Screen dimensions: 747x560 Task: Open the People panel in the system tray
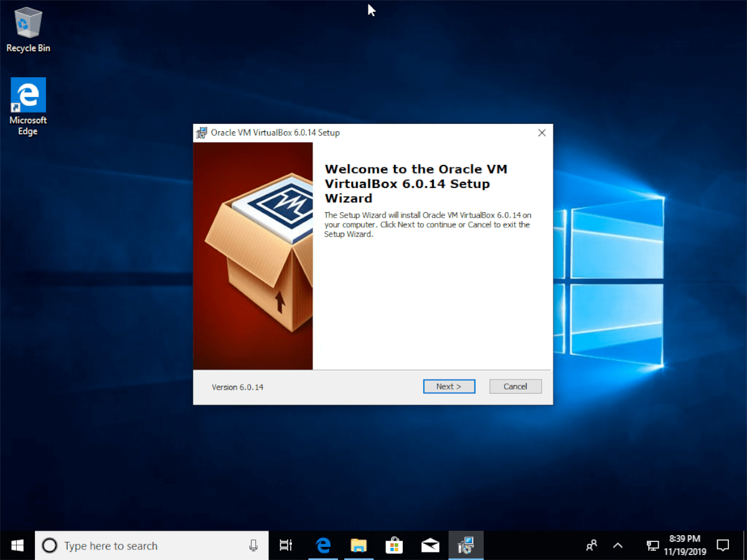591,545
